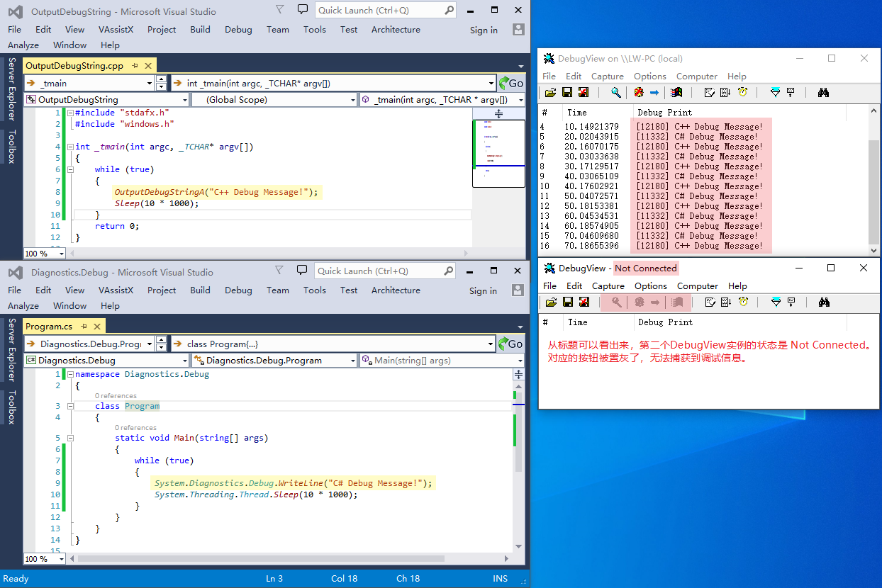Click Go button in Diagnostics.Debug Visual Studio
882x588 pixels.
pos(511,344)
